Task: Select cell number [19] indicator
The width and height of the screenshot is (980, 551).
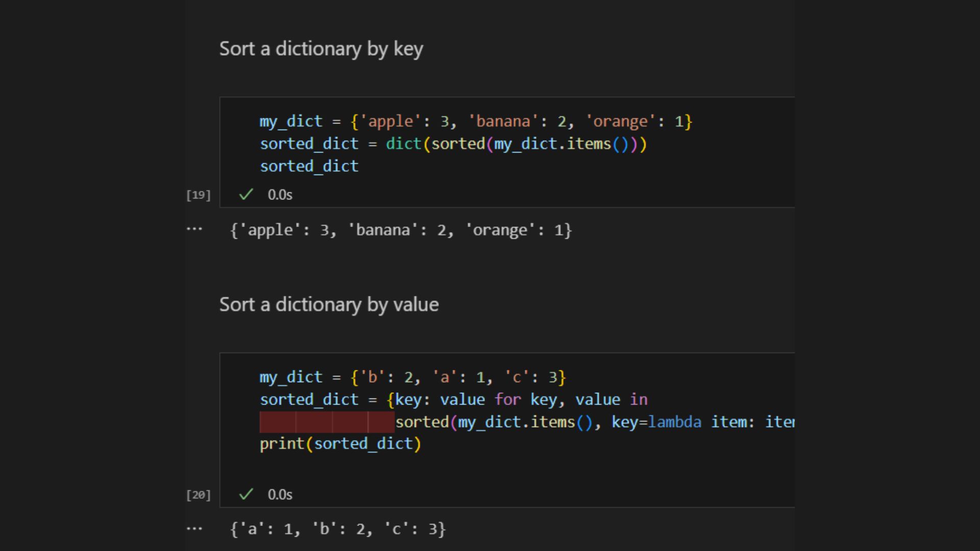Action: [x=199, y=194]
